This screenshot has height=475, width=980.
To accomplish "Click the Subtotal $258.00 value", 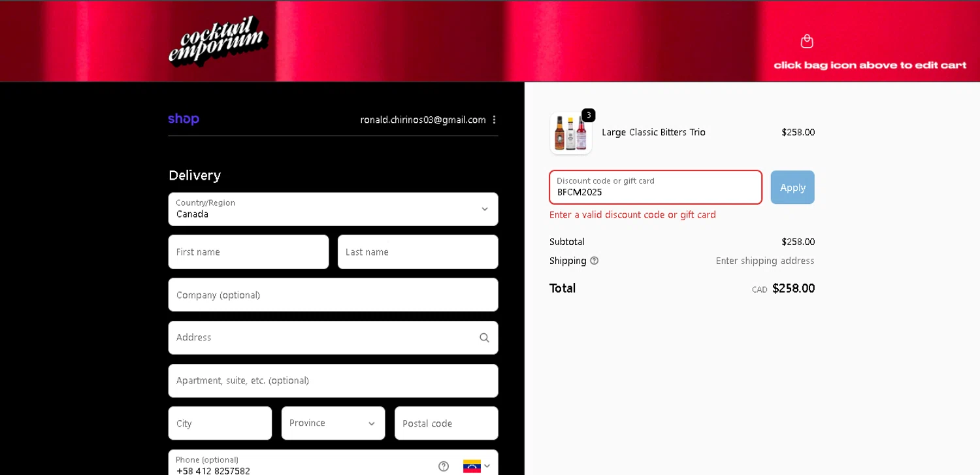I will point(798,242).
